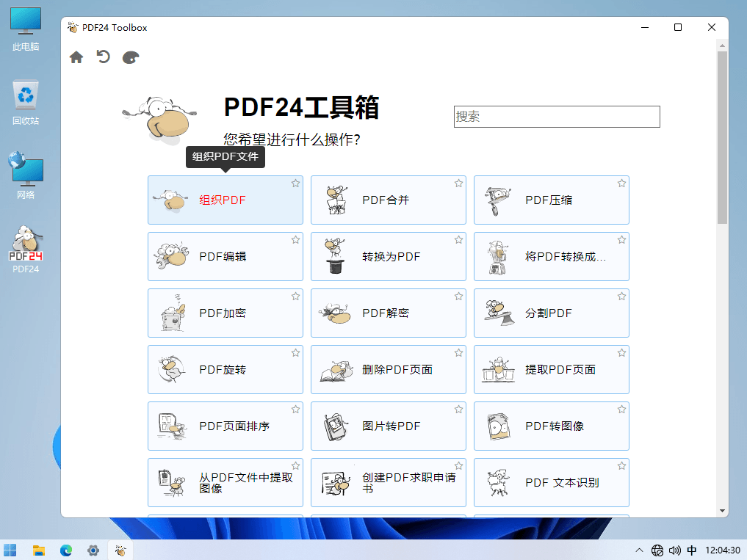Viewport: 747px width, 560px height.
Task: Expand hidden icons in the system tray
Action: [638, 549]
